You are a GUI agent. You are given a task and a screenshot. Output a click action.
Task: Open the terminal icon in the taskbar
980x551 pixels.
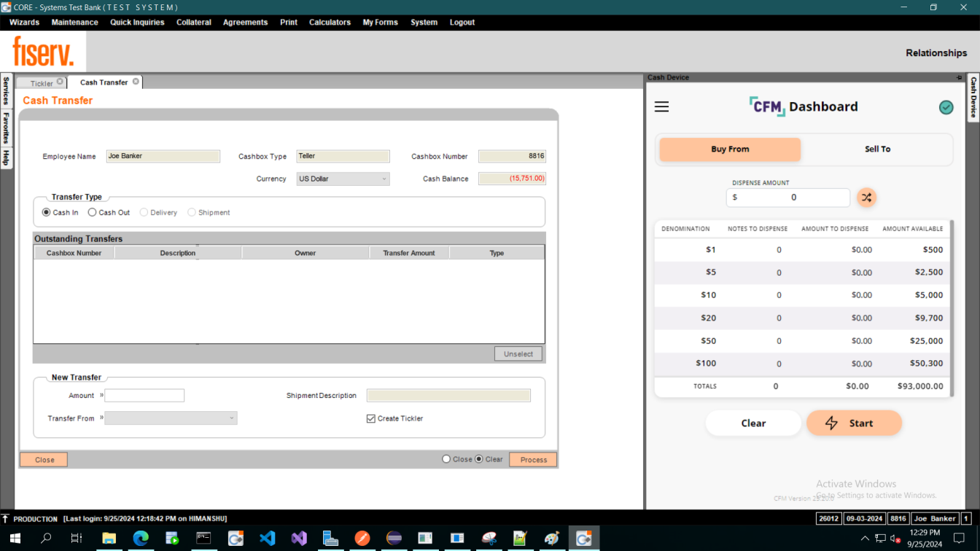(x=203, y=539)
